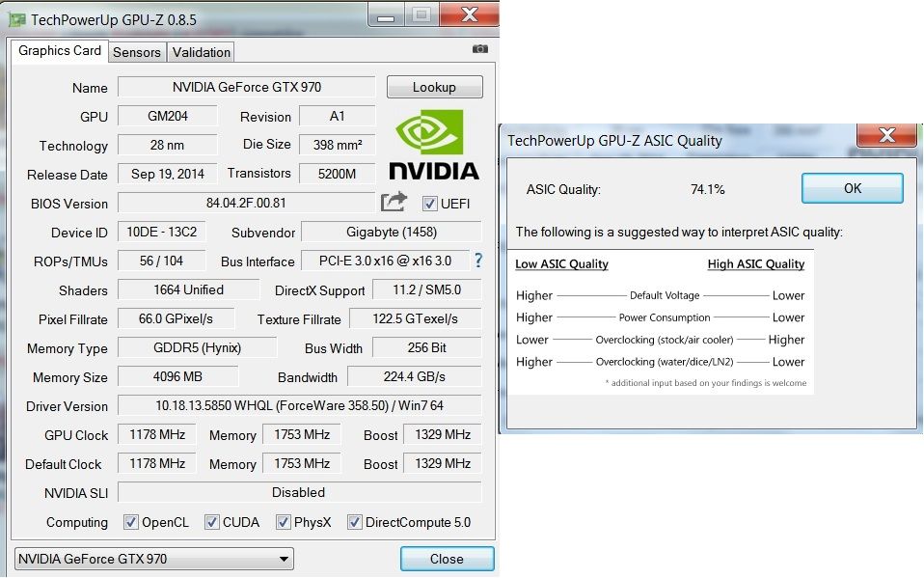This screenshot has height=578, width=924.
Task: Click the GPU Clock row Memory 1753 MHz field
Action: pyautogui.click(x=301, y=434)
